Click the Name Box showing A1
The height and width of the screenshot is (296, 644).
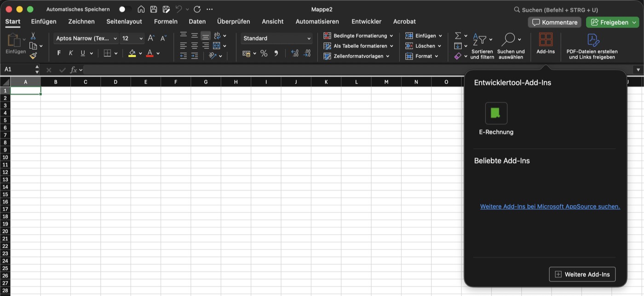point(18,69)
